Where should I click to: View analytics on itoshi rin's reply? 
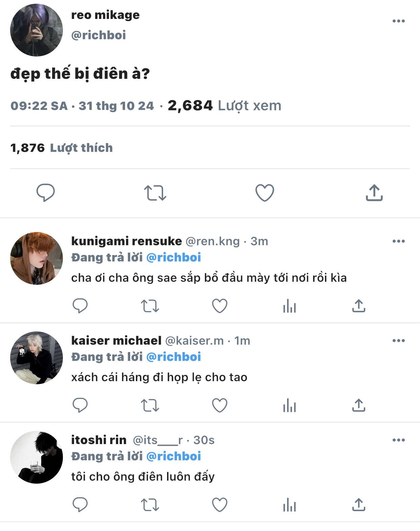(x=289, y=505)
